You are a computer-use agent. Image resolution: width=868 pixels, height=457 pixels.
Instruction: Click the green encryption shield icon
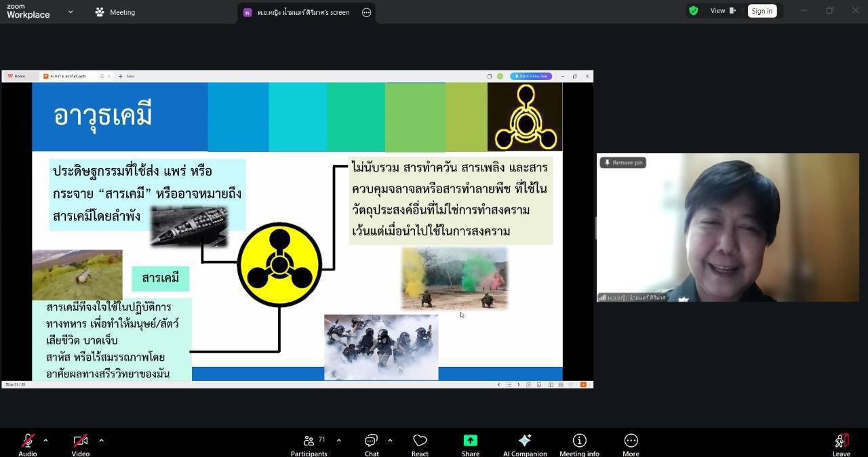pos(693,11)
